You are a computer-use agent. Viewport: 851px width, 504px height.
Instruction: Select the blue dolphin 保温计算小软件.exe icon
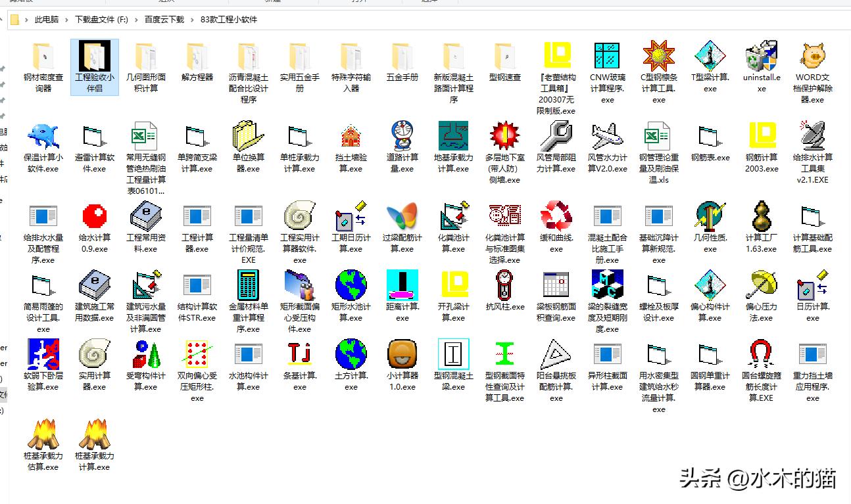43,137
